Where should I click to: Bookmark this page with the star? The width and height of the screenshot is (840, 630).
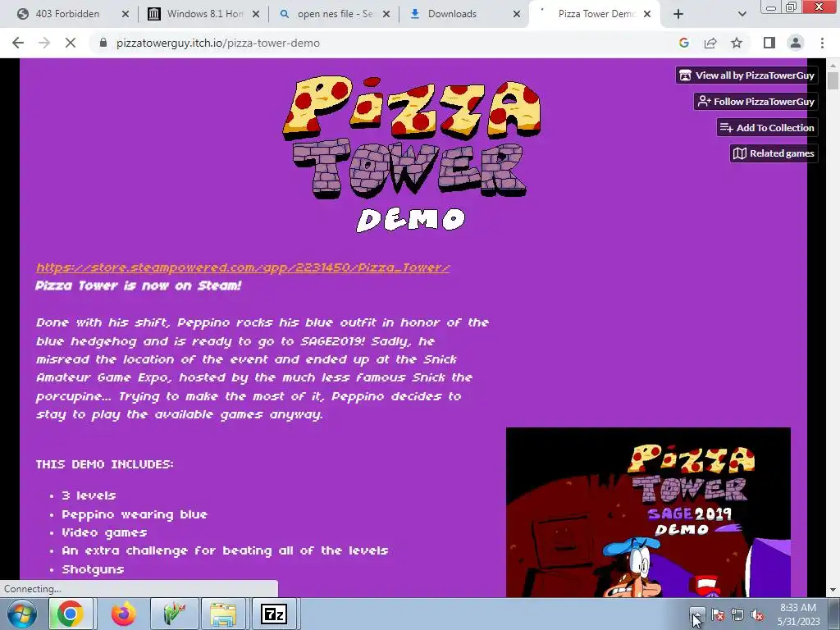click(x=737, y=43)
